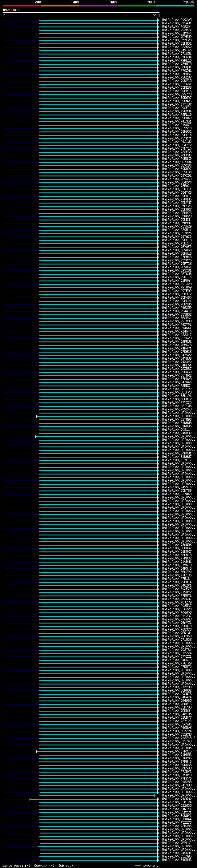Select hit label UniRef100_C1MS44
Screen dimensions: 197x868
tap(176, 33)
